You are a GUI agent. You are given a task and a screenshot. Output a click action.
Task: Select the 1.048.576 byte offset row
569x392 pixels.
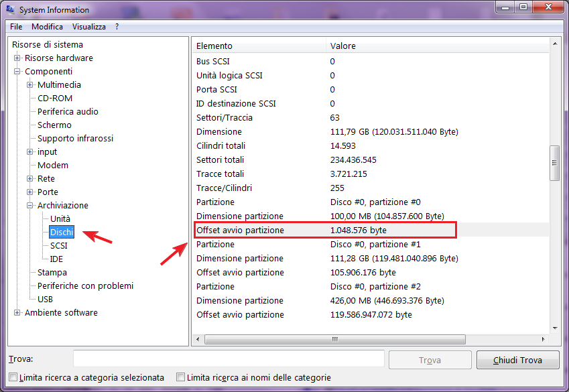(x=371, y=231)
